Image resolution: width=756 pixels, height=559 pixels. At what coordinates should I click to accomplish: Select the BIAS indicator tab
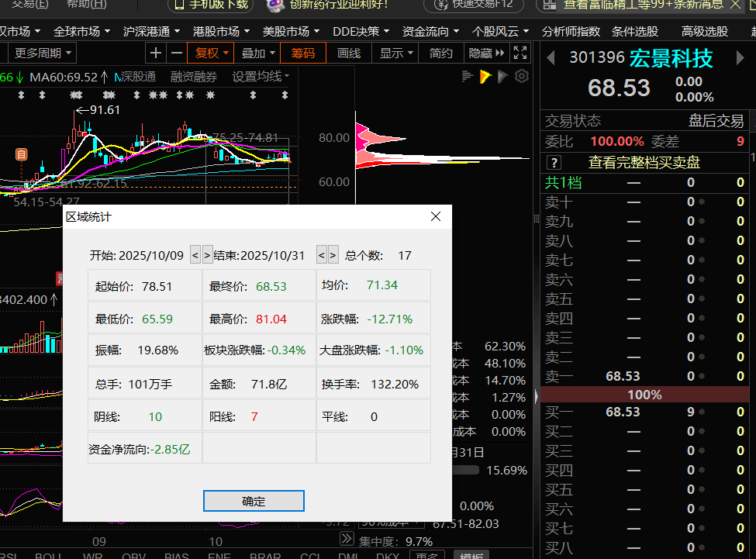click(x=176, y=554)
